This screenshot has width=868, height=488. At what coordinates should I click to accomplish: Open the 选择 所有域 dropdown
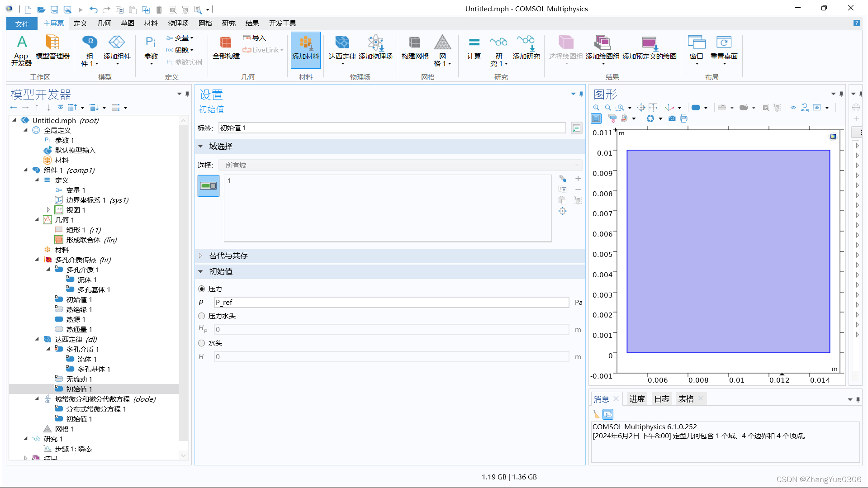click(x=400, y=166)
